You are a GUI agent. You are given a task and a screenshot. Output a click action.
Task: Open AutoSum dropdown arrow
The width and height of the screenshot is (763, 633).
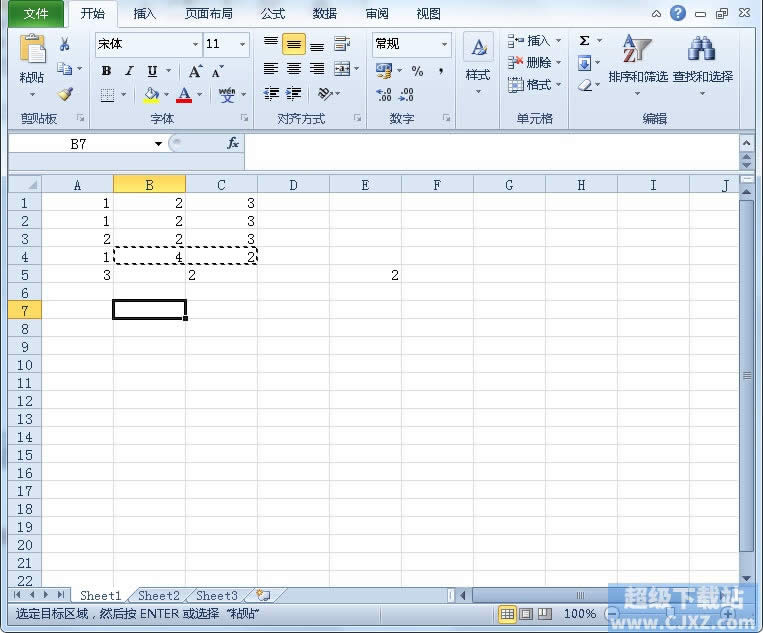[600, 41]
